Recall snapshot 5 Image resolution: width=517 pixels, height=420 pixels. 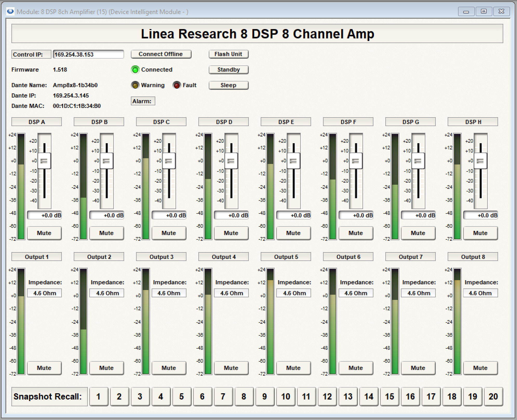[x=182, y=396]
